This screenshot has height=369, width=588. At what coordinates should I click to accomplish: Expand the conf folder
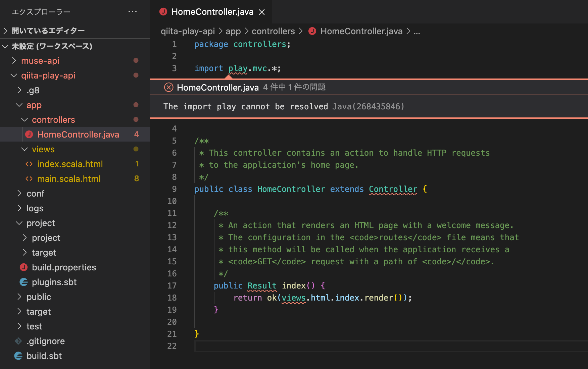(x=19, y=194)
